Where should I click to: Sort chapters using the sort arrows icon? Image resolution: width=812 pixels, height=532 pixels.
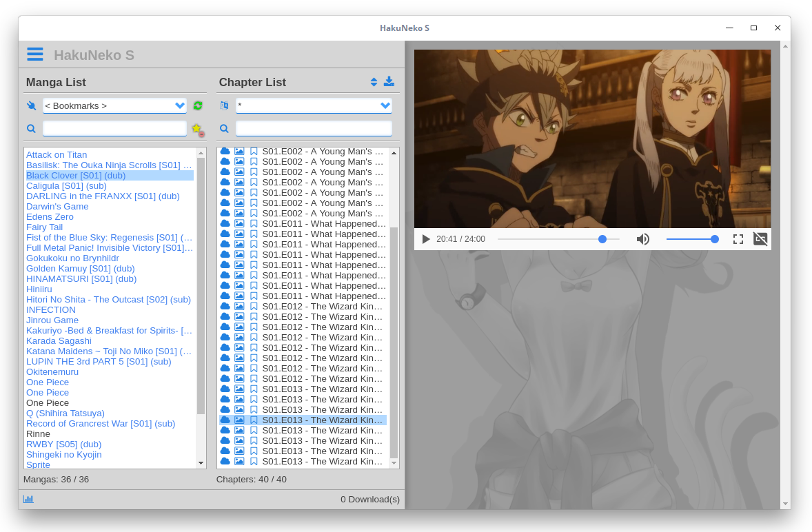373,81
